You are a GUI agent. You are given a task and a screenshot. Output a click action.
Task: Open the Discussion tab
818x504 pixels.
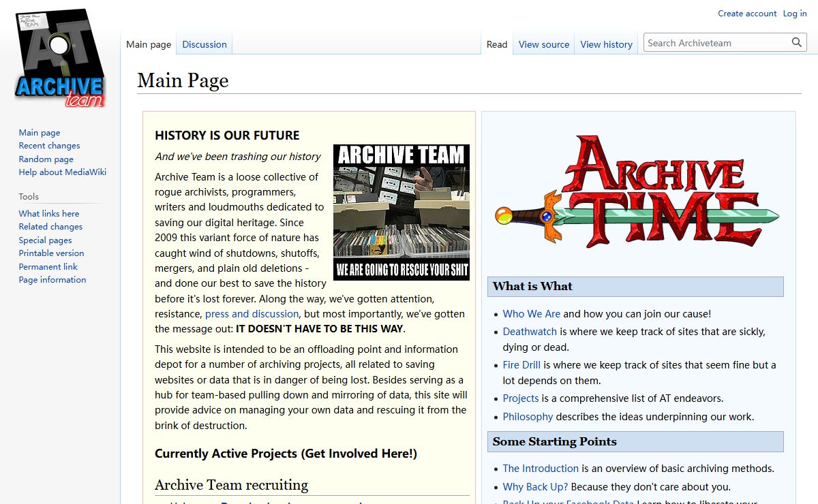click(204, 44)
